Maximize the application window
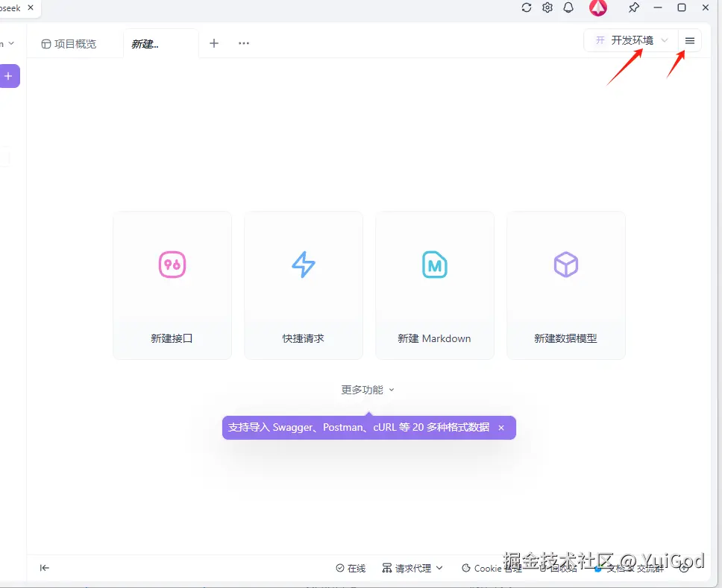The width and height of the screenshot is (722, 588). [x=682, y=7]
